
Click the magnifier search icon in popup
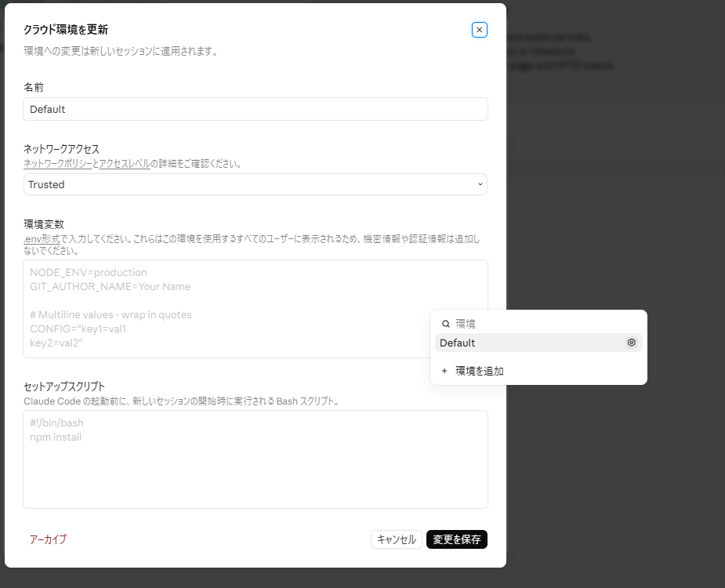click(x=446, y=324)
